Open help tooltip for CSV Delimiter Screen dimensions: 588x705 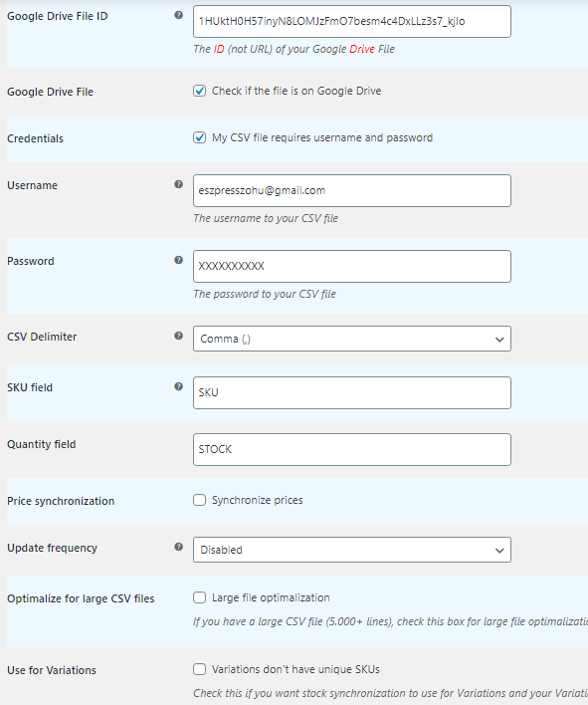click(178, 336)
